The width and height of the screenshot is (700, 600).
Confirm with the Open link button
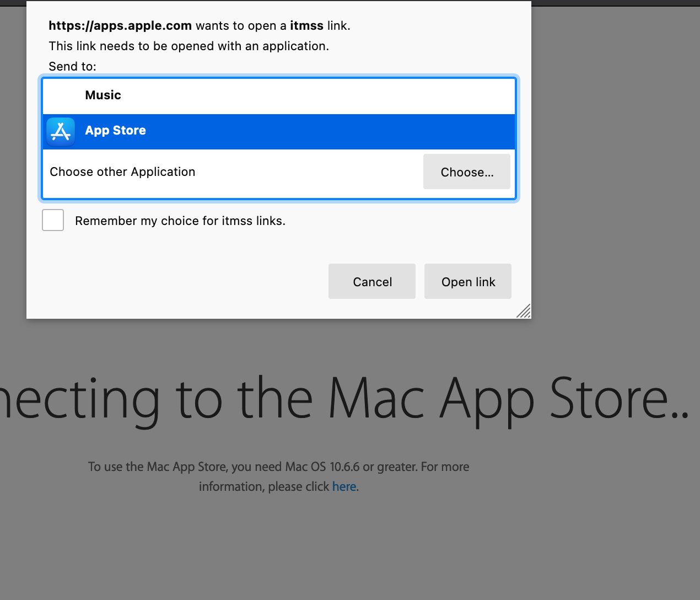click(468, 281)
